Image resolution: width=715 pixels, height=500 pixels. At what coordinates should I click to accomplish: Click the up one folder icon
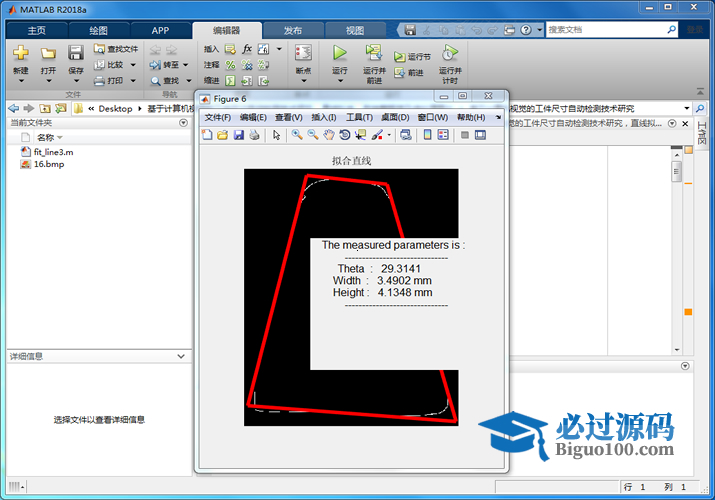pyautogui.click(x=45, y=108)
